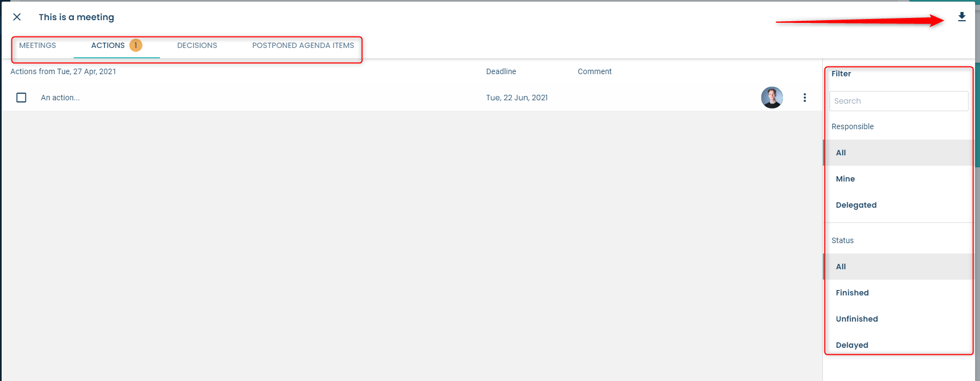This screenshot has height=381, width=980.
Task: Focus the Search field in the Filter panel
Action: [x=899, y=101]
